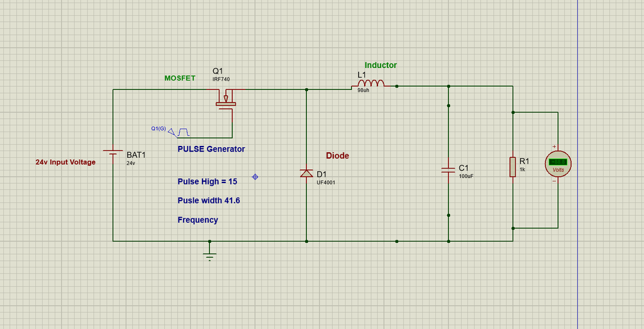Viewport: 644px width, 329px height.
Task: Select the R1 resistor symbol
Action: 513,167
